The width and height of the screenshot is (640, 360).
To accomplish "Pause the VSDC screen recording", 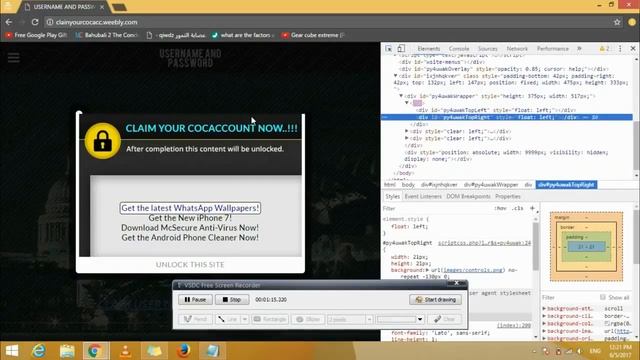I will tap(195, 300).
